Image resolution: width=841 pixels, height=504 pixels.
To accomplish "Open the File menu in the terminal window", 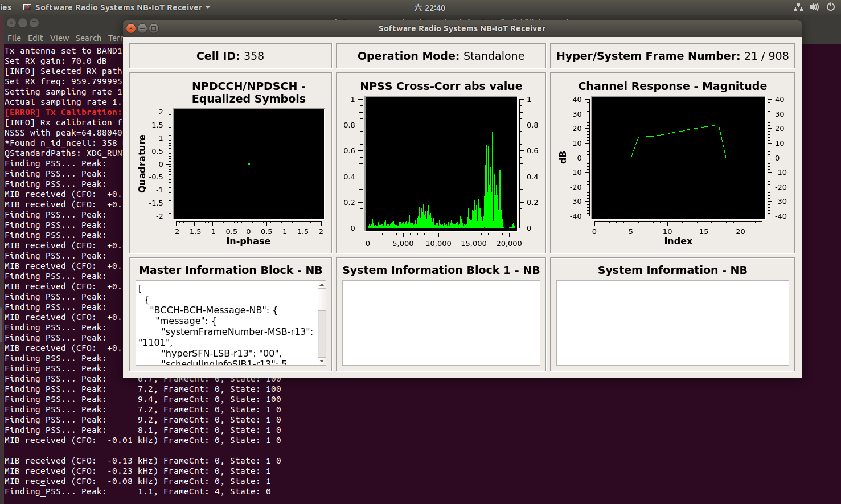I will (14, 38).
